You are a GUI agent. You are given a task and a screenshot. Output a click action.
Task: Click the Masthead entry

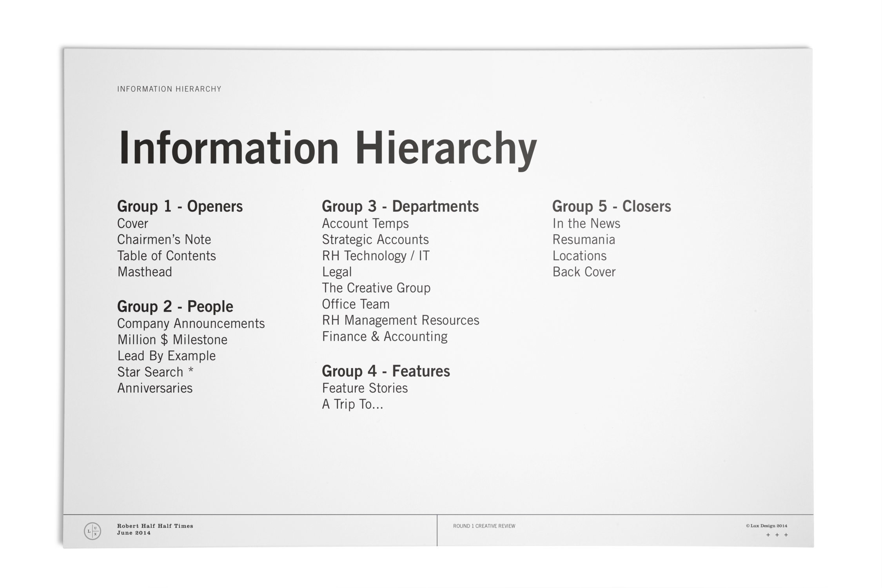[145, 272]
